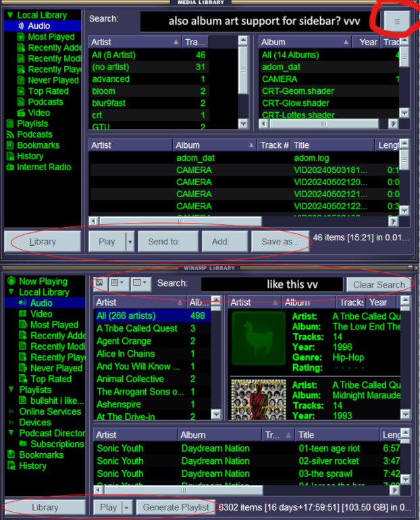Click Recently Played icon in Winamp Library
This screenshot has width=420, height=520.
[x=22, y=357]
